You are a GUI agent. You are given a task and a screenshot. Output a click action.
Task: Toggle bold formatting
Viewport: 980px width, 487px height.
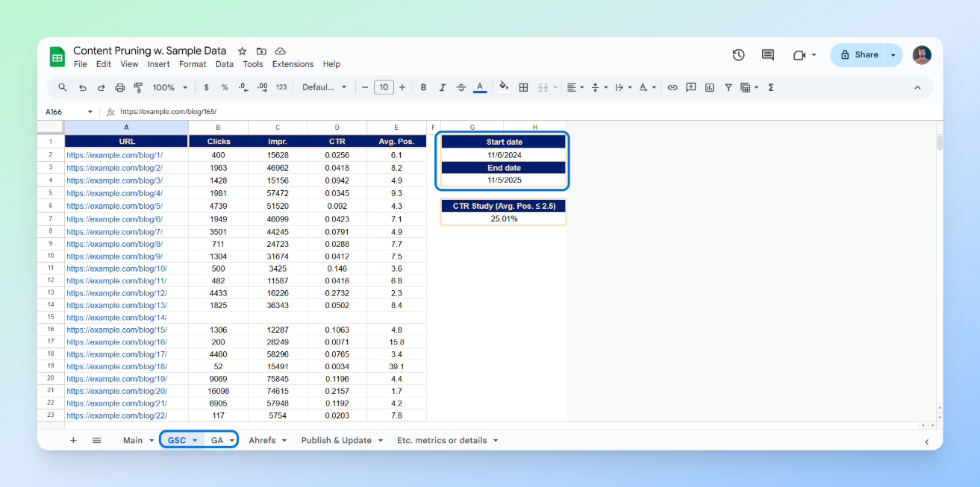tap(423, 87)
